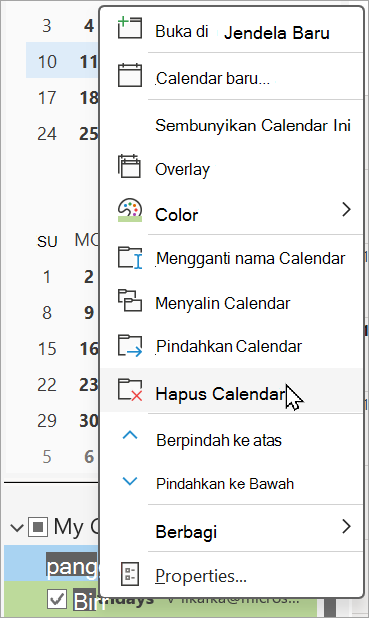Select date 23 in the lower mini calendar
The image size is (369, 618).
89,384
